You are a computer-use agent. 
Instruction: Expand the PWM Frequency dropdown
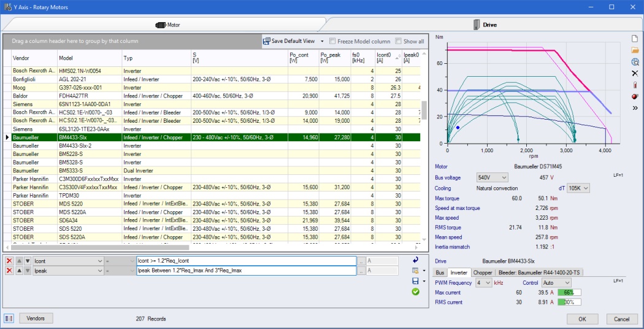[484, 283]
